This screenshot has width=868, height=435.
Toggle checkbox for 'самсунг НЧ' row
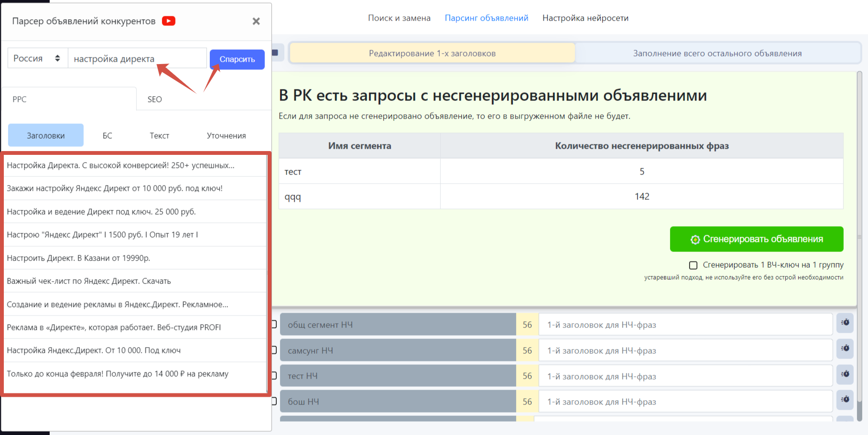[274, 350]
